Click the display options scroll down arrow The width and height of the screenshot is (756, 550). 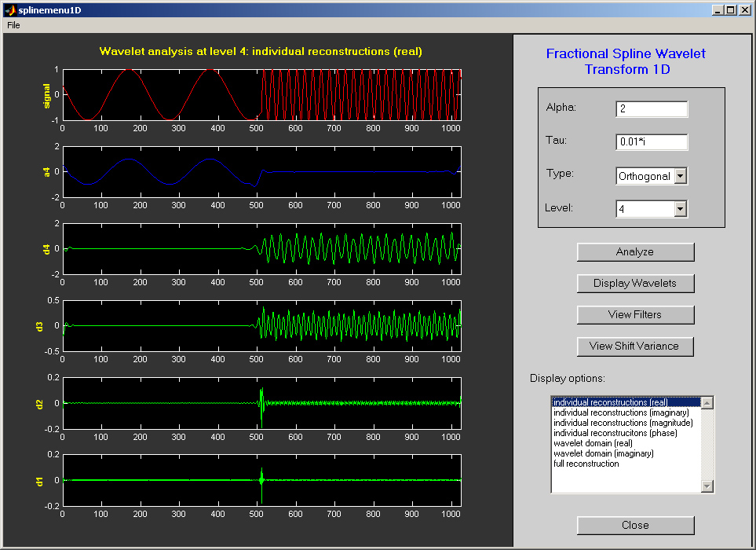pos(707,486)
